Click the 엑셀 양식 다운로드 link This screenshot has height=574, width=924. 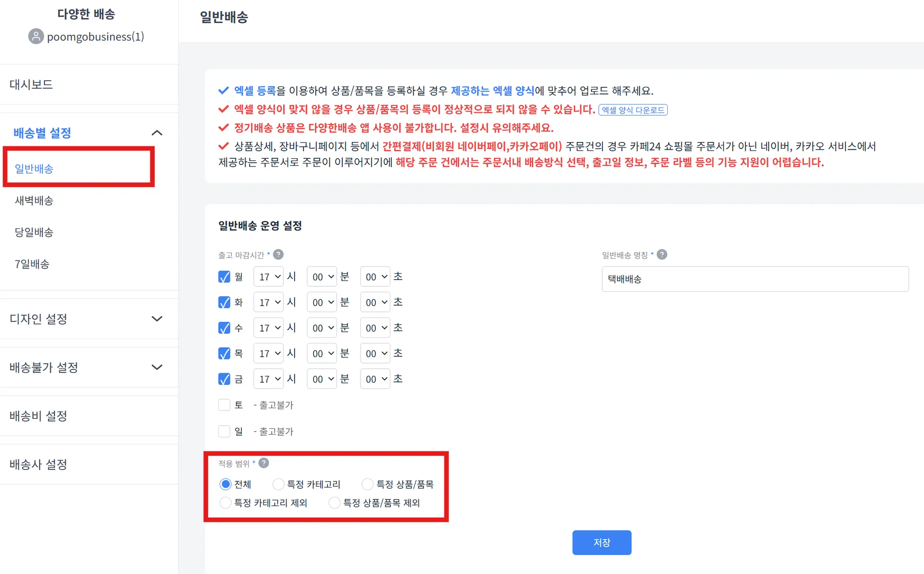click(x=633, y=110)
